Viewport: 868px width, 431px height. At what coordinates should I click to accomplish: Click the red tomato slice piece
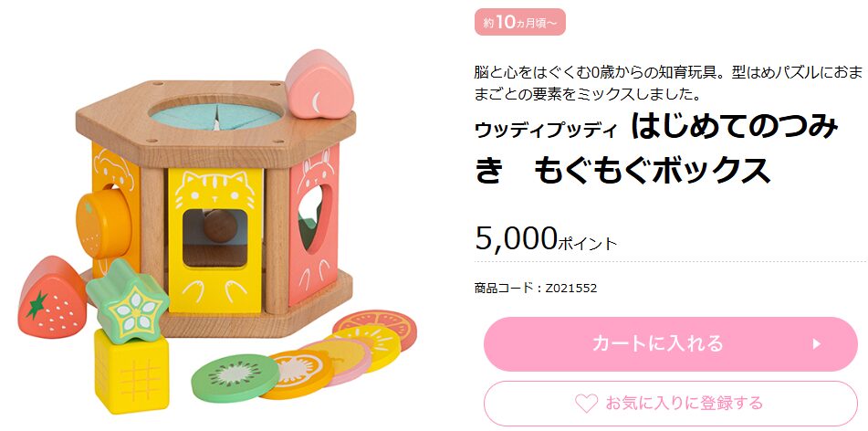point(375,327)
